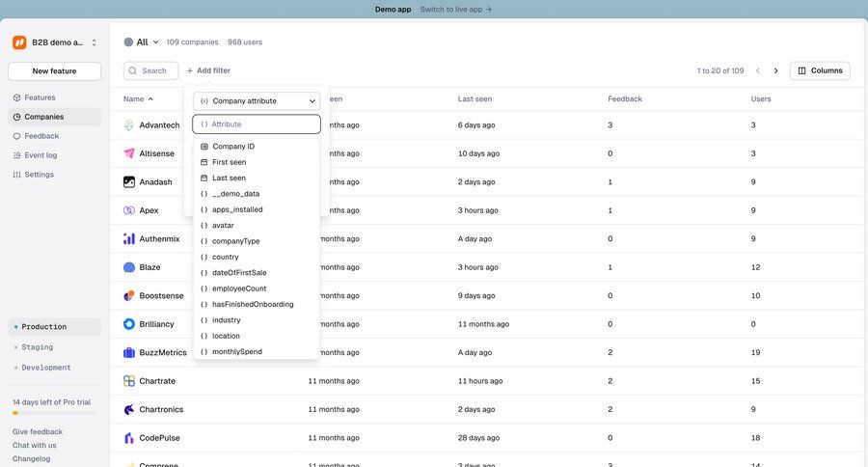Viewport: 868px width, 467px height.
Task: Select the dateOfFirstSale attribute
Action: click(257, 272)
